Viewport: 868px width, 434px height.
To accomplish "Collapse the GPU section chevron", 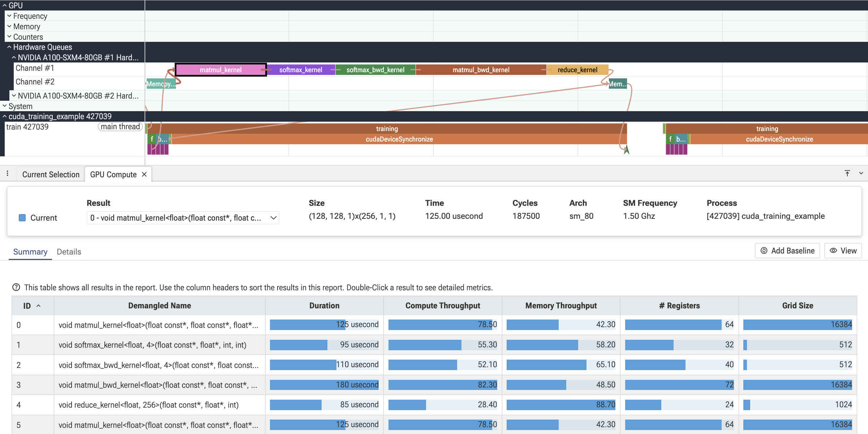I will click(x=4, y=5).
